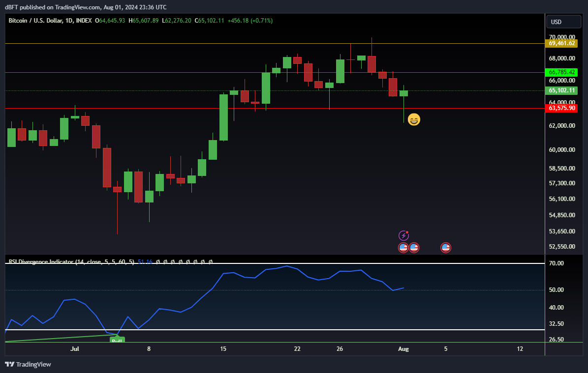Click the Aug date label on the time axis
The image size is (588, 373).
[x=403, y=349]
